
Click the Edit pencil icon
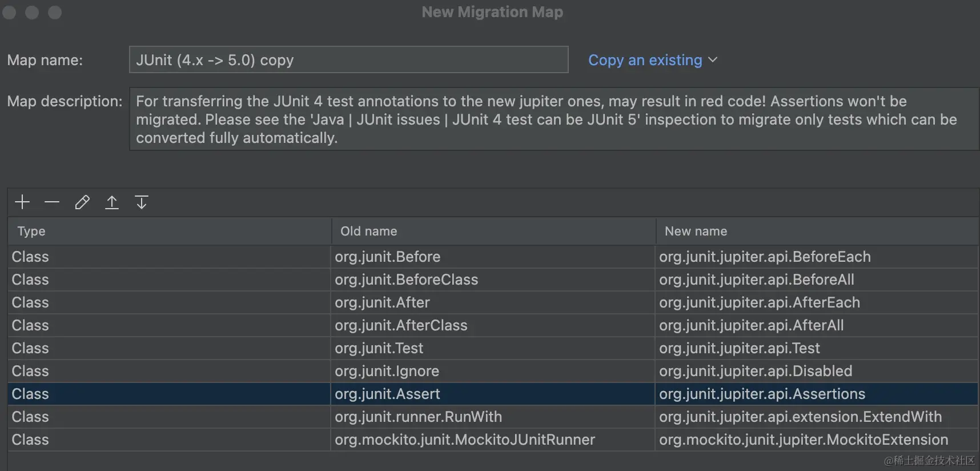82,202
